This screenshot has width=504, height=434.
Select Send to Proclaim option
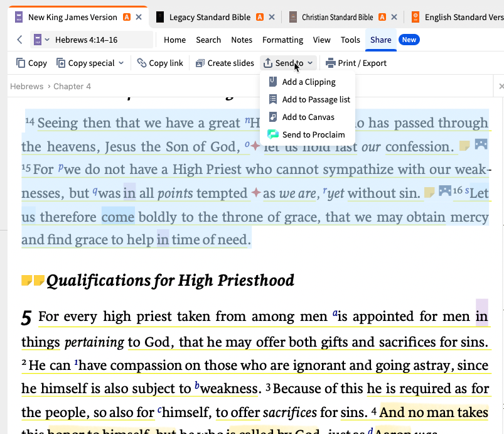(x=308, y=134)
